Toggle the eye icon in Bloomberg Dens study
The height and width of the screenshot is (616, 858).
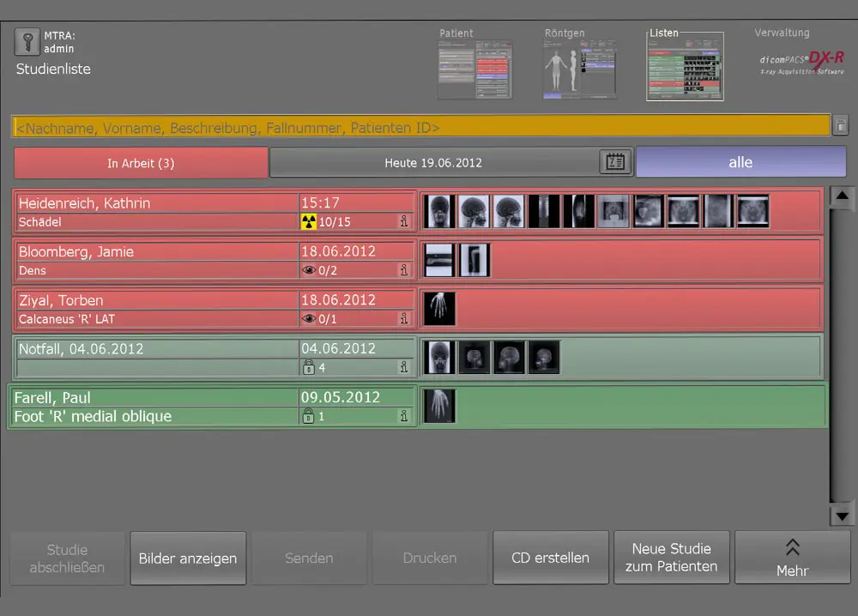[x=309, y=270]
